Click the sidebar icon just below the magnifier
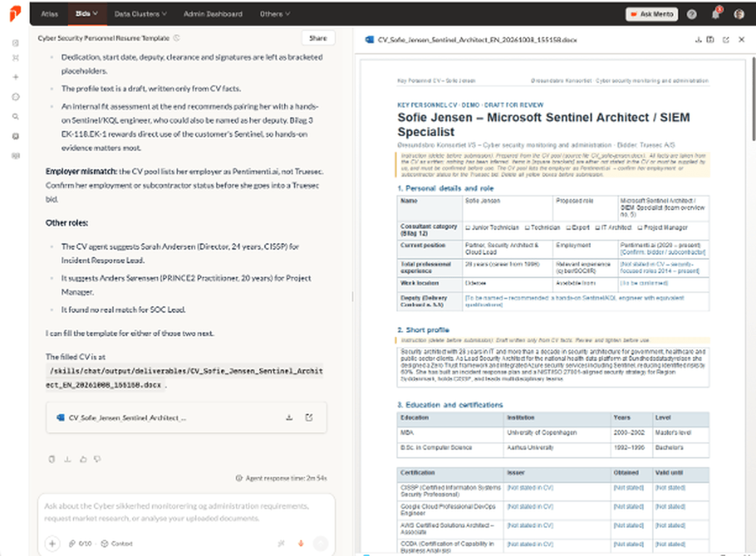This screenshot has width=756, height=556. point(15,136)
